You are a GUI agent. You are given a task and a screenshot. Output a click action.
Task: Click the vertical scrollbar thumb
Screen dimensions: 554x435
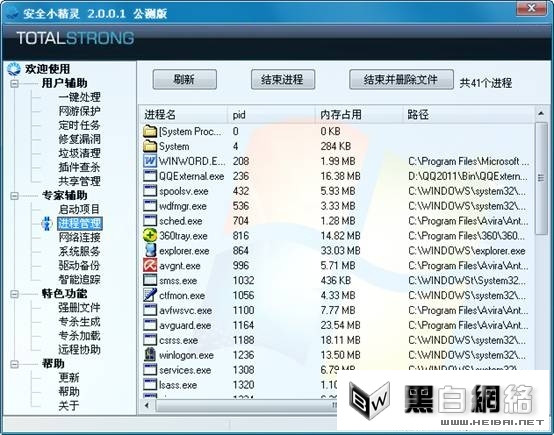click(x=541, y=178)
